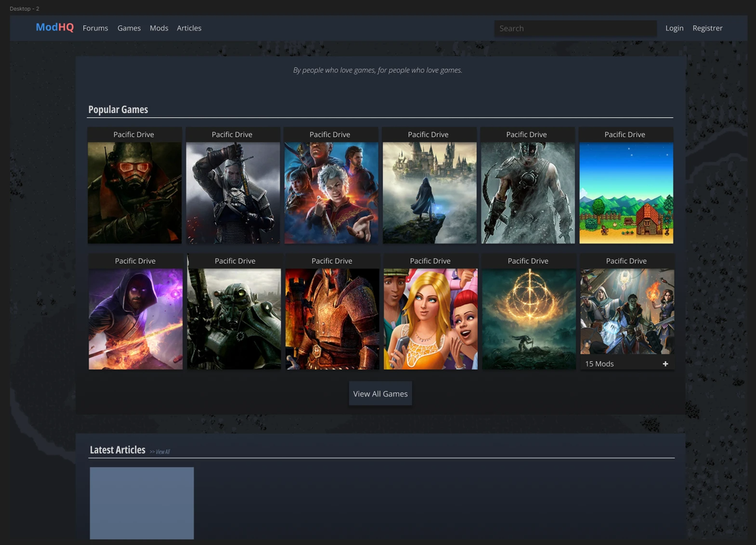Open the purple hooded mage game cover
This screenshot has width=756, height=545.
click(136, 319)
